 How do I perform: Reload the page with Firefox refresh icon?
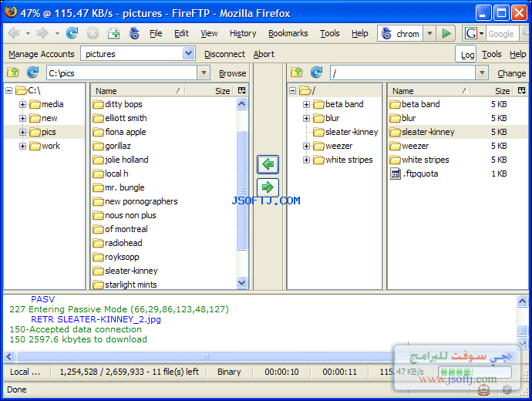point(72,33)
